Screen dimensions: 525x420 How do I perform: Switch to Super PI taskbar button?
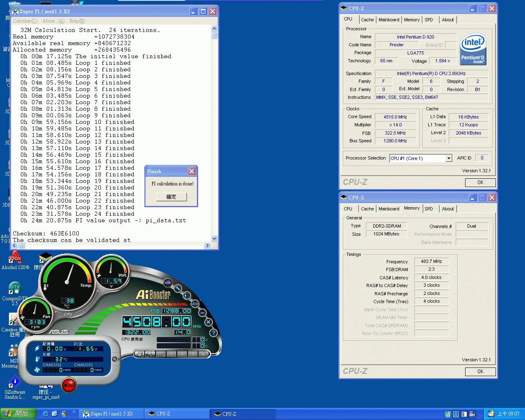tap(112, 414)
